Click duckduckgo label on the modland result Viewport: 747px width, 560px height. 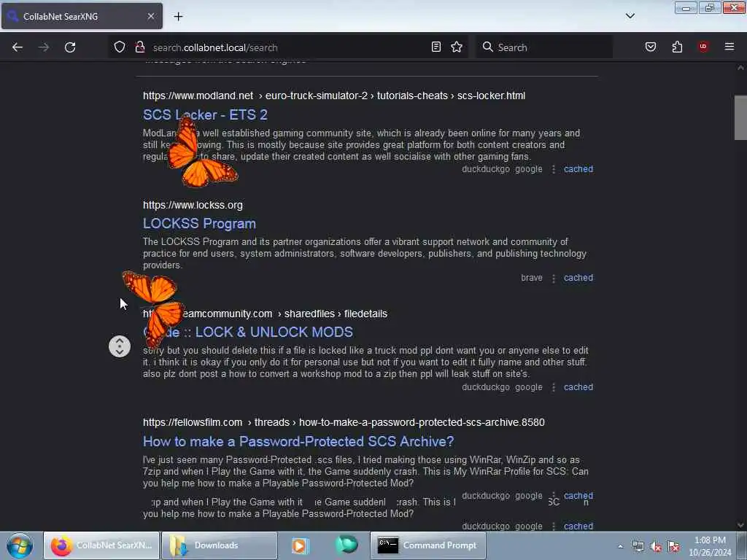(x=485, y=169)
